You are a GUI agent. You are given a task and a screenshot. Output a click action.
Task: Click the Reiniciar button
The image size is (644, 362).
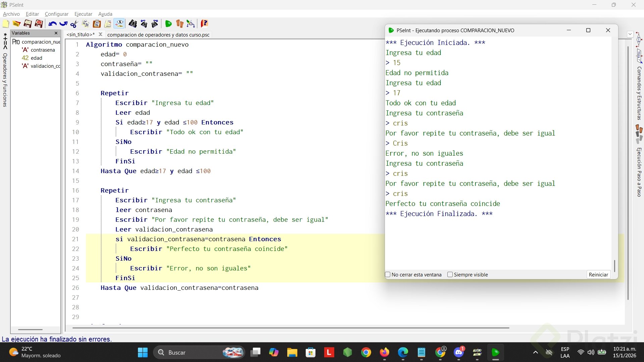click(598, 274)
